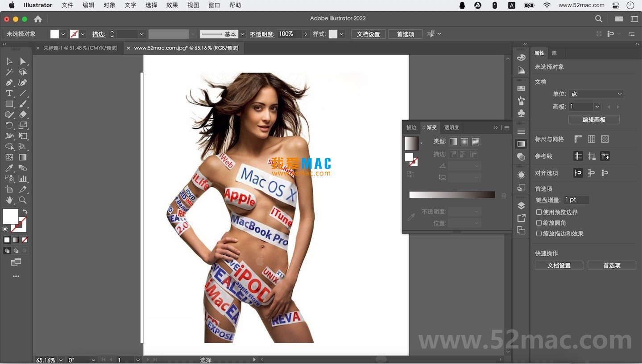The width and height of the screenshot is (642, 364).
Task: Click 首选项 in the control bar
Action: 405,34
